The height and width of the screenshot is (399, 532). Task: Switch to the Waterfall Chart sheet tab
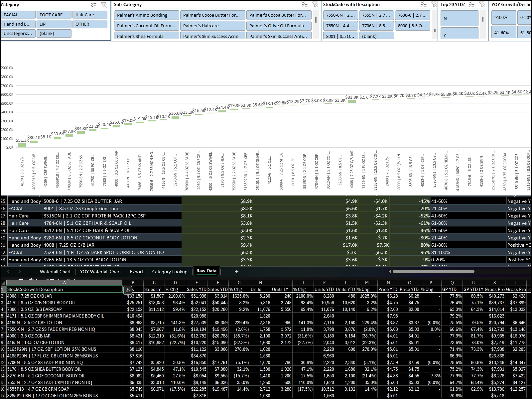pyautogui.click(x=55, y=272)
